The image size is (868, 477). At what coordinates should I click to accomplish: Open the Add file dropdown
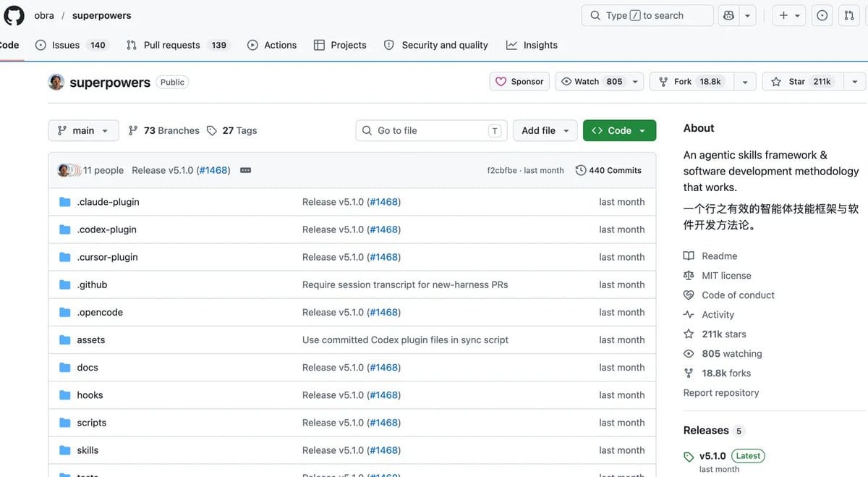pyautogui.click(x=545, y=130)
